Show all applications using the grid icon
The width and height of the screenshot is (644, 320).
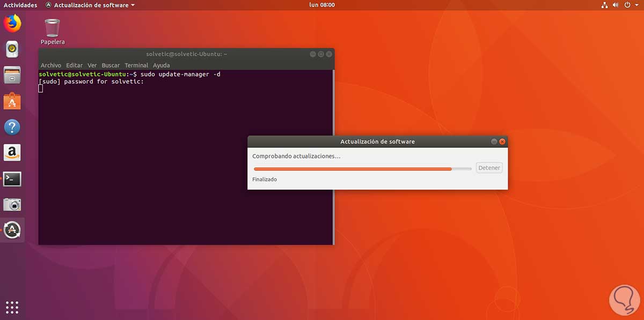click(12, 307)
